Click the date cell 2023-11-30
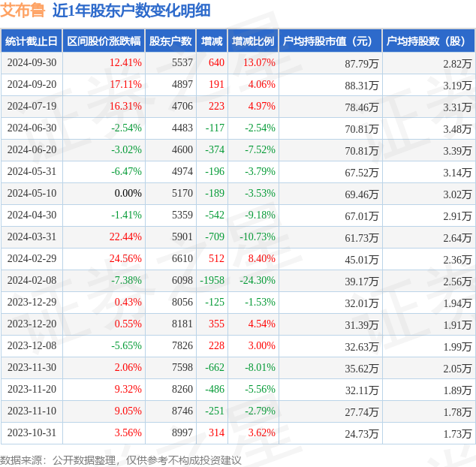Image resolution: width=476 pixels, height=467 pixels. 32,367
